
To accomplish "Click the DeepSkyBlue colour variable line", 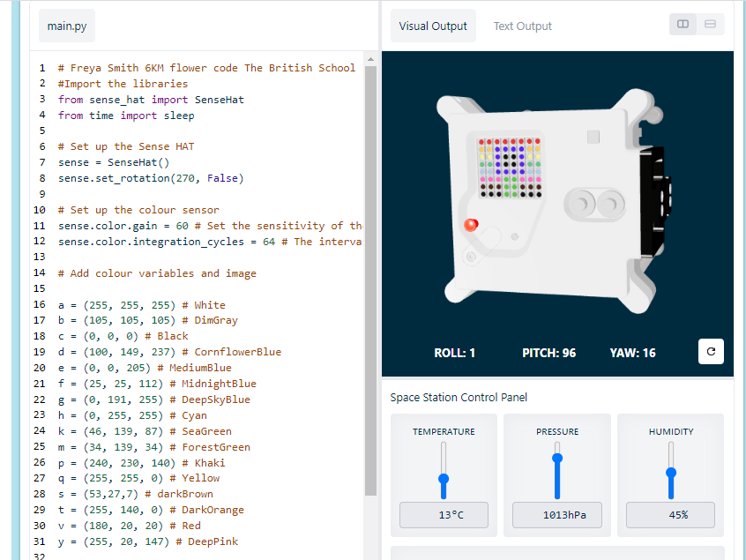I will [x=154, y=399].
